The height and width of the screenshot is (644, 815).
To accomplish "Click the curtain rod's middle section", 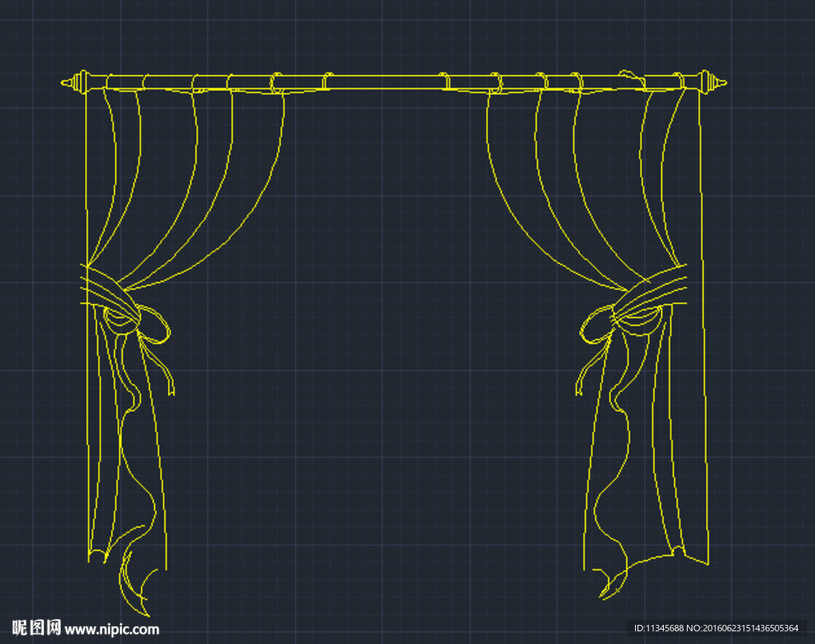I will coord(384,82).
